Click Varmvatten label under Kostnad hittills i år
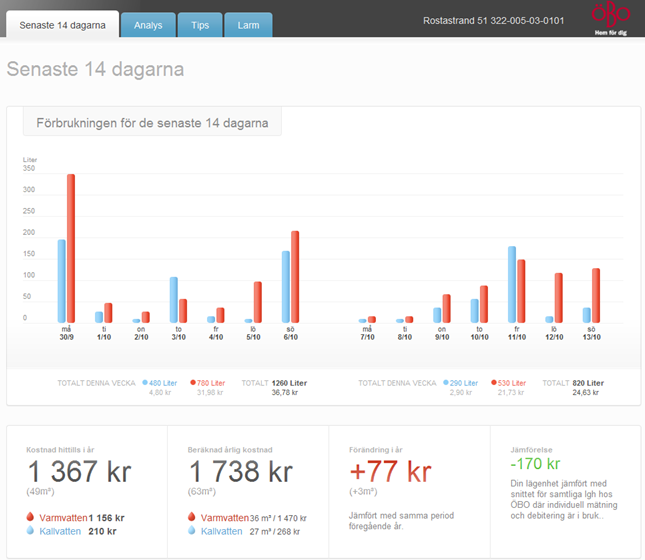This screenshot has width=645, height=560. (62, 518)
